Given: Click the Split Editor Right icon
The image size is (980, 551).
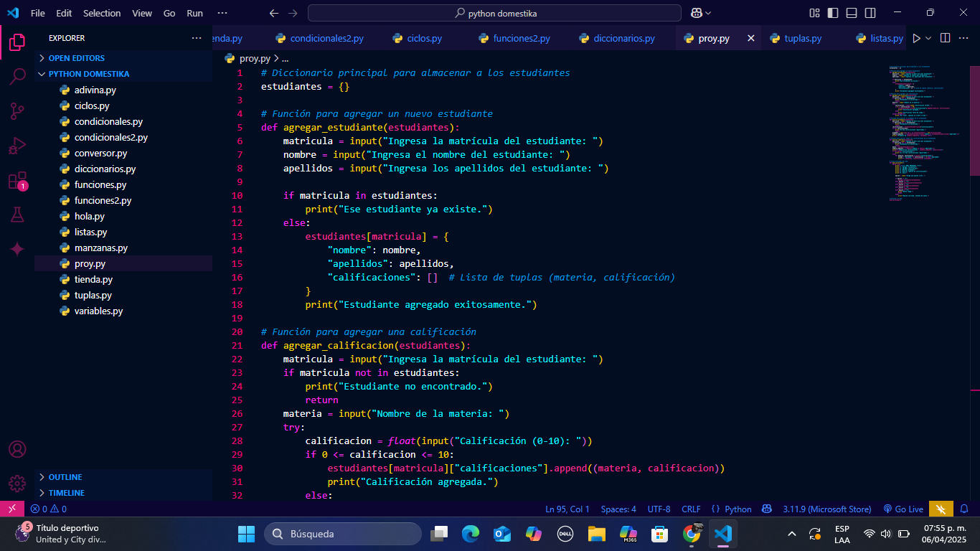Looking at the screenshot, I should [x=945, y=38].
